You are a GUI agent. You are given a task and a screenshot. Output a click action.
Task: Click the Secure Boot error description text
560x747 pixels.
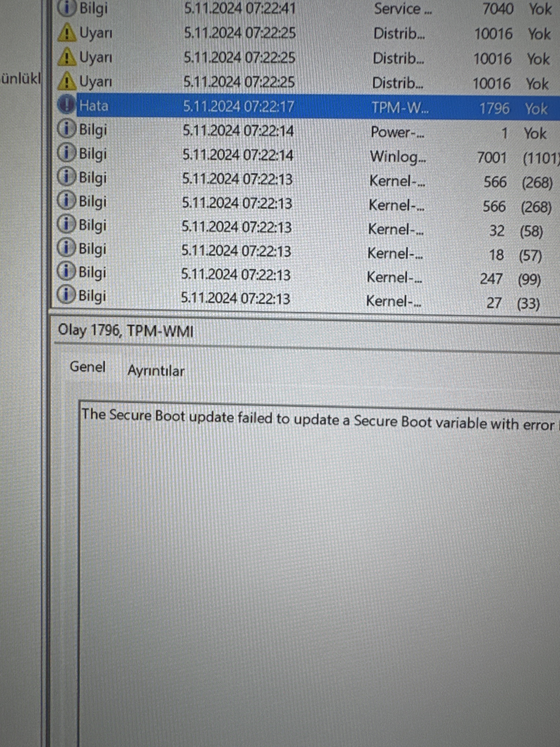[317, 420]
